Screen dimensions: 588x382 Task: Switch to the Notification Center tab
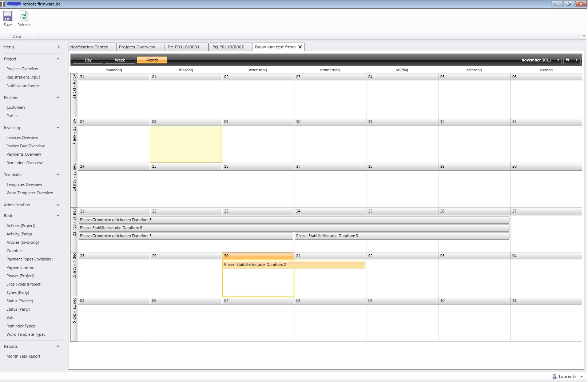(92, 47)
